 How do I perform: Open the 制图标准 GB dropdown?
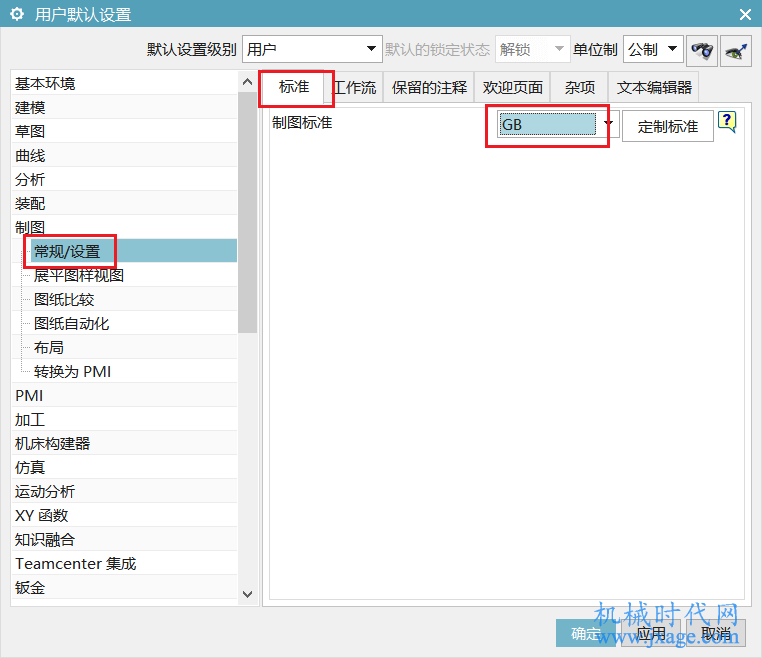pos(558,124)
